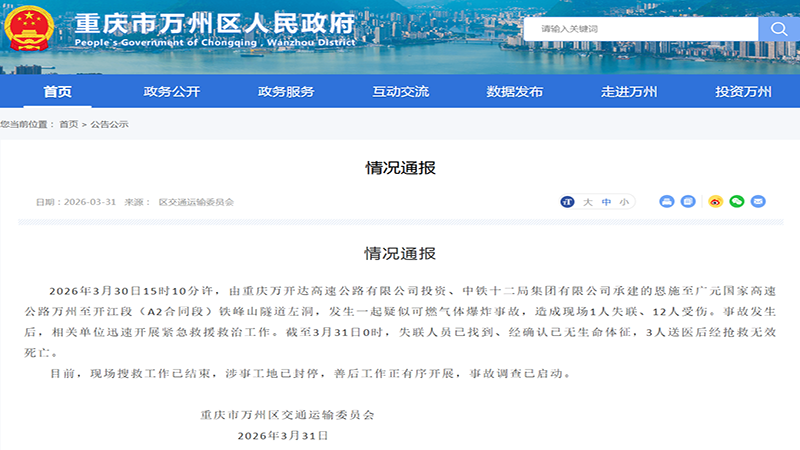Share via email envelope icon
This screenshot has height=450, width=800.
click(x=758, y=202)
